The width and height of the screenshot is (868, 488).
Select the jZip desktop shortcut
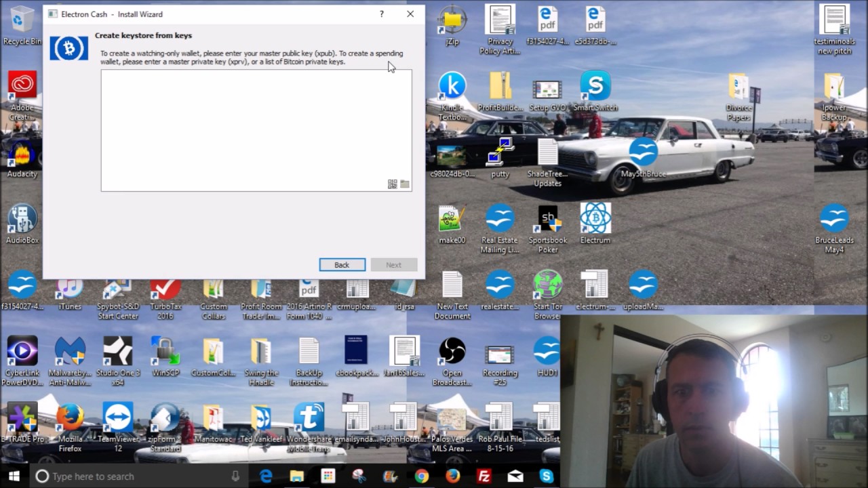[452, 26]
